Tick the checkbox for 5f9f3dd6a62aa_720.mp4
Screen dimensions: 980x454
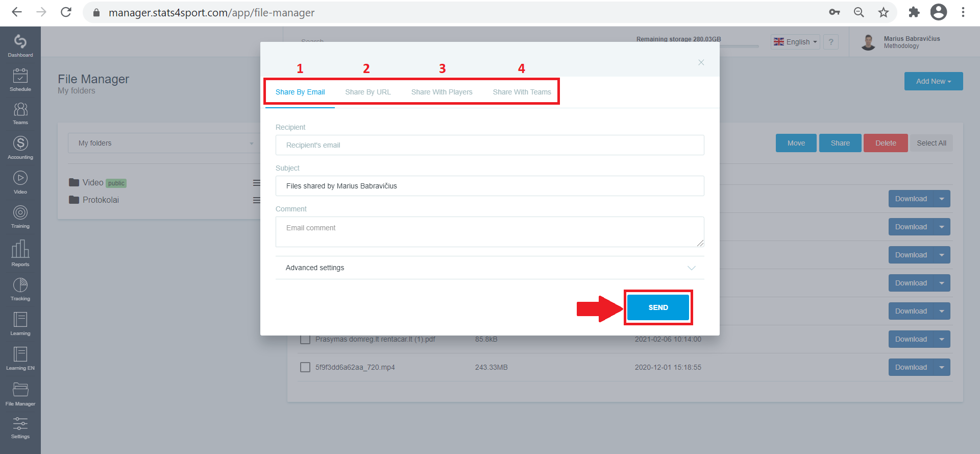pyautogui.click(x=305, y=367)
